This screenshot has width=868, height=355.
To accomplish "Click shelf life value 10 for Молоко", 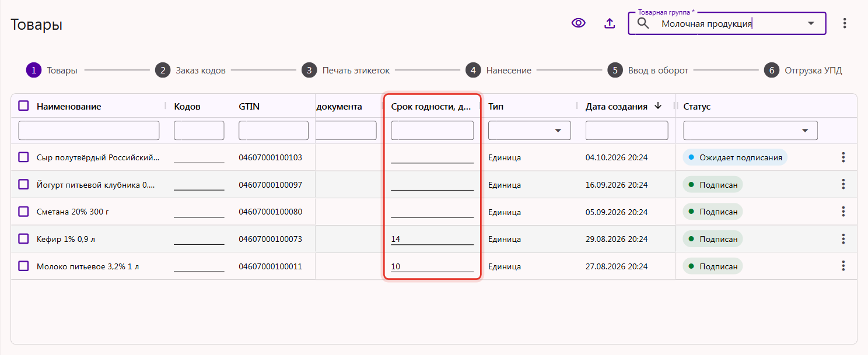I will (x=432, y=266).
